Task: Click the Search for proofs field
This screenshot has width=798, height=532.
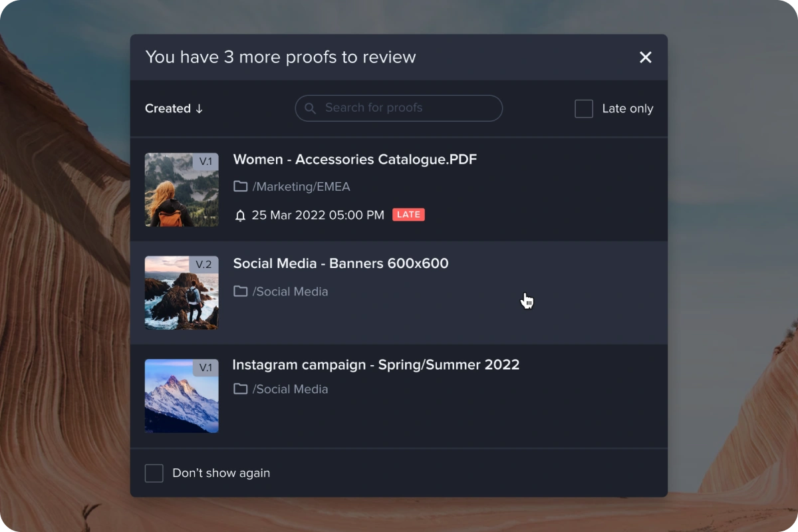Action: click(x=406, y=108)
